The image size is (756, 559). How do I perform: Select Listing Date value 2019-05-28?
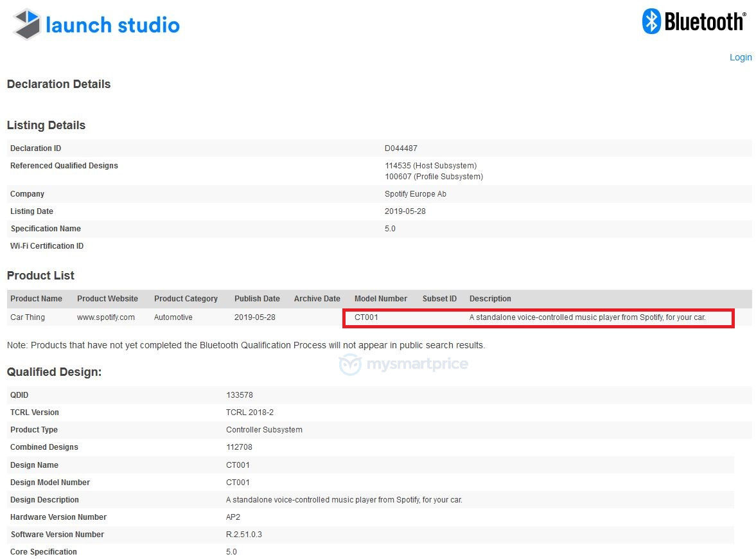[405, 211]
